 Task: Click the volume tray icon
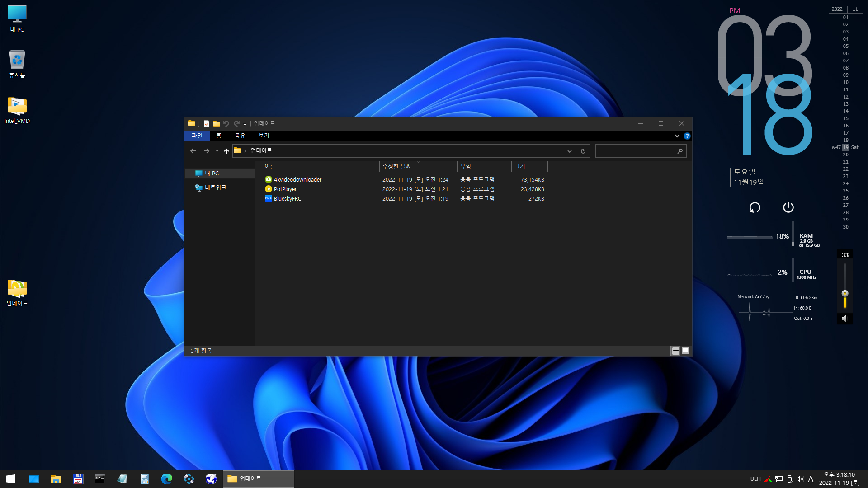800,479
